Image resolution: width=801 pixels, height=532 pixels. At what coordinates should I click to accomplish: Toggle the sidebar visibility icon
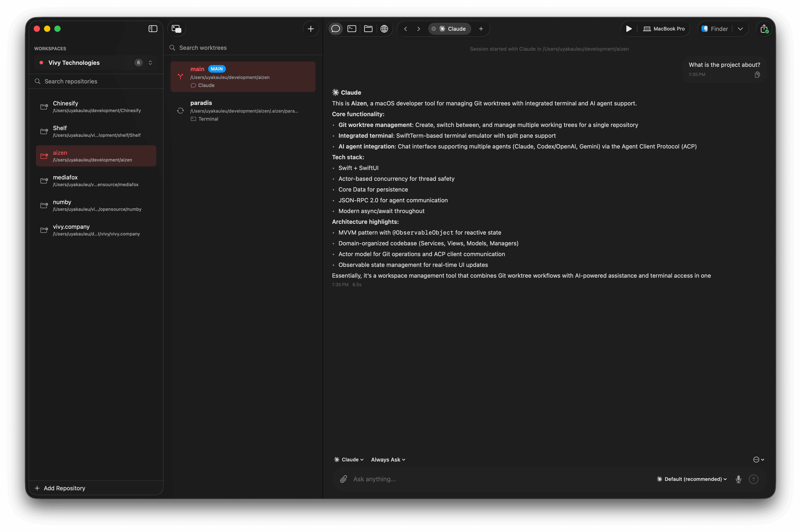point(153,29)
